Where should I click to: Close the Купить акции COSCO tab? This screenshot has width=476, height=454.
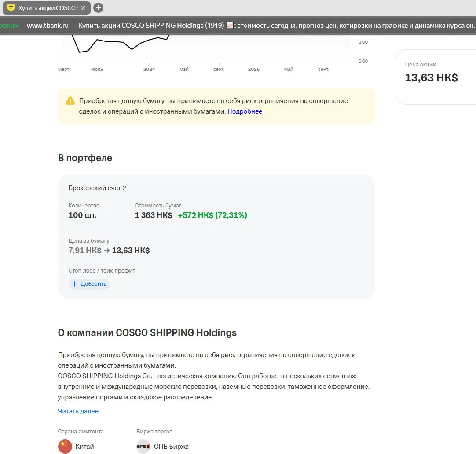click(x=83, y=8)
